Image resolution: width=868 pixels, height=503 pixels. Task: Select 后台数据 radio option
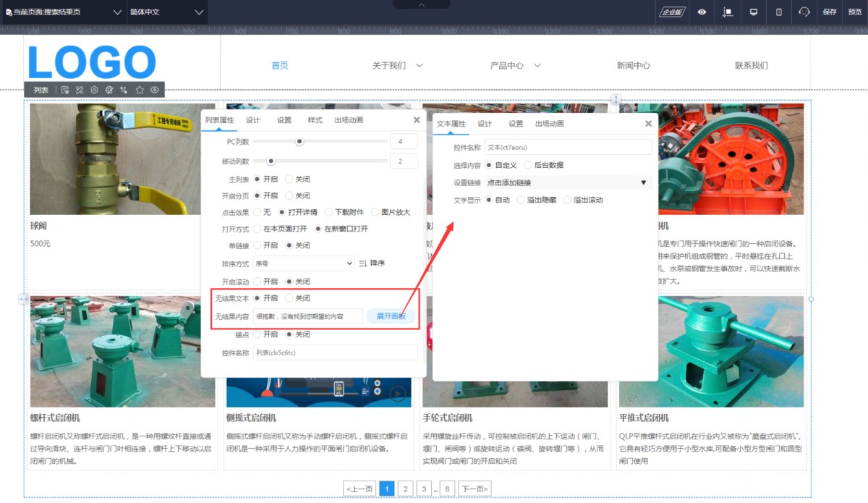[528, 165]
